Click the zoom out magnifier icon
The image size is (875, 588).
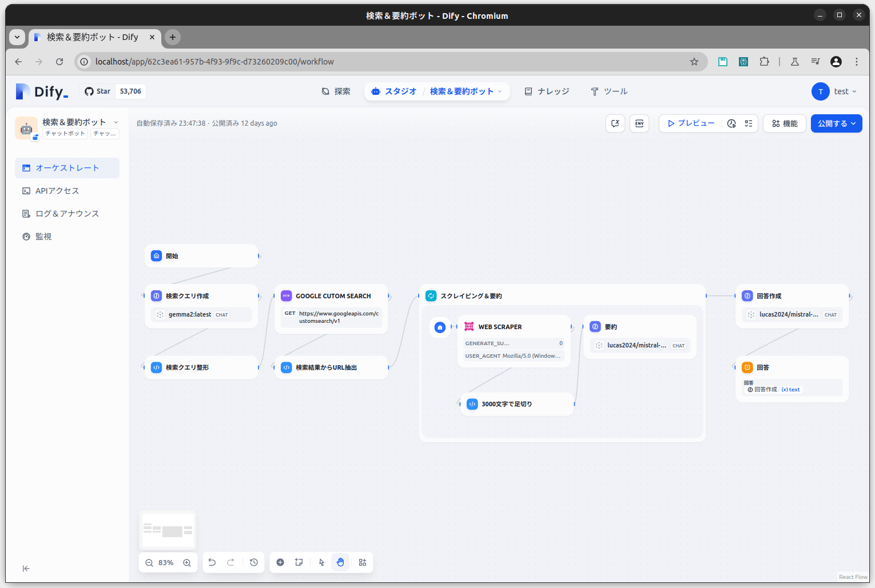click(x=149, y=563)
